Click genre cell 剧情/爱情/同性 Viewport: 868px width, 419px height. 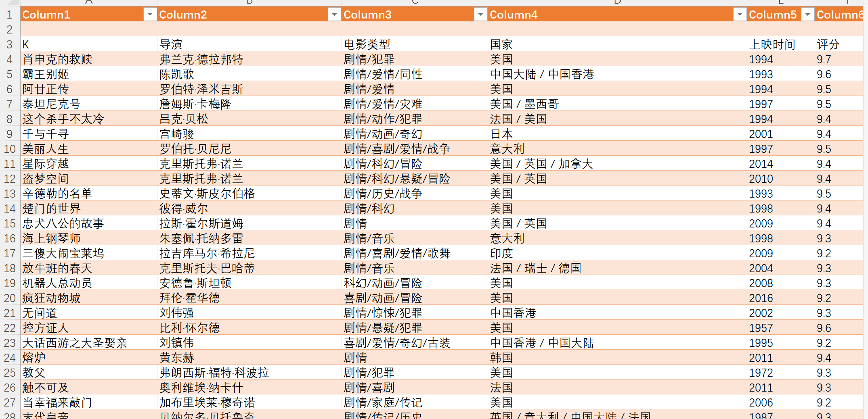[415, 74]
